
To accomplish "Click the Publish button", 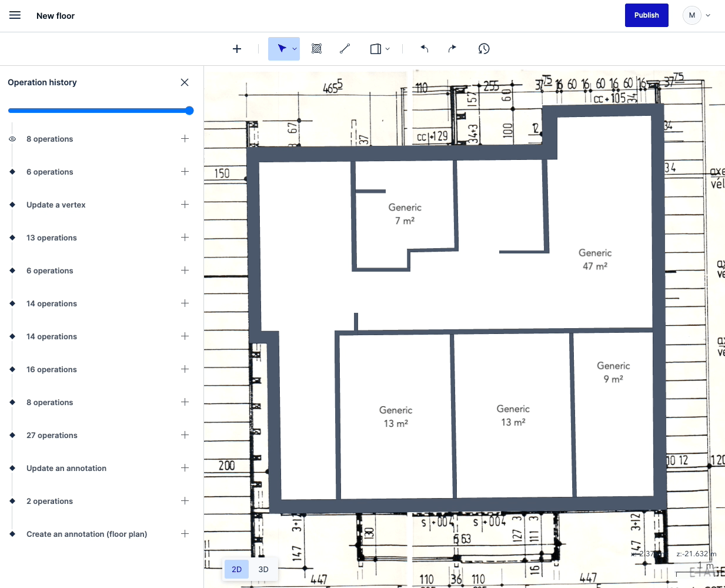I will pos(647,15).
